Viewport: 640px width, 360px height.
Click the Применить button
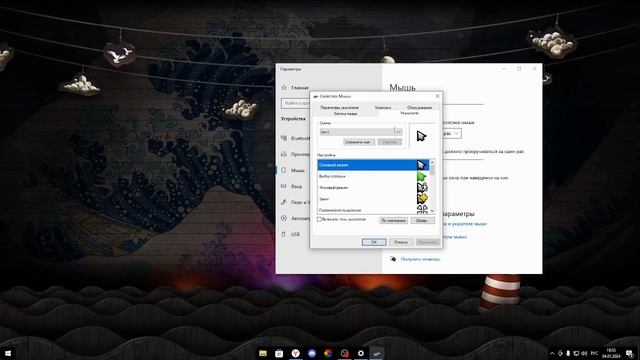(x=428, y=242)
